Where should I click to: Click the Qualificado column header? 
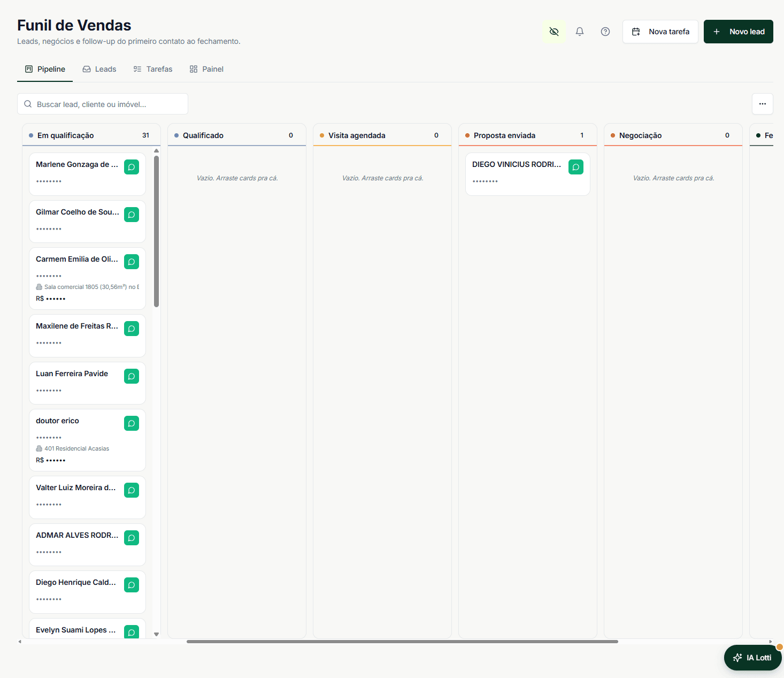[x=236, y=135]
